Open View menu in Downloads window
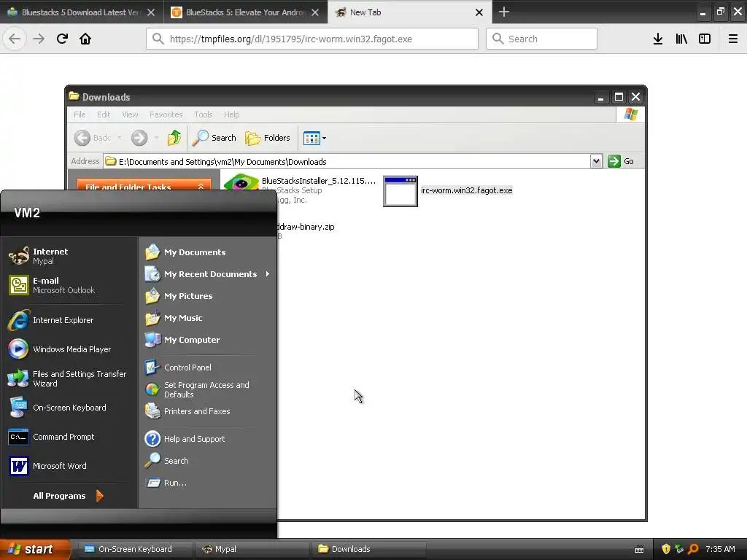 (130, 114)
